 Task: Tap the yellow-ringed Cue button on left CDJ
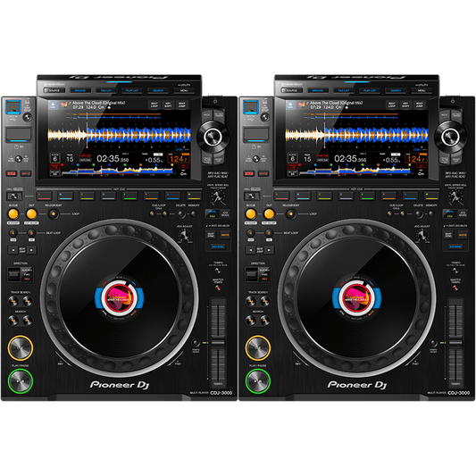point(20,348)
